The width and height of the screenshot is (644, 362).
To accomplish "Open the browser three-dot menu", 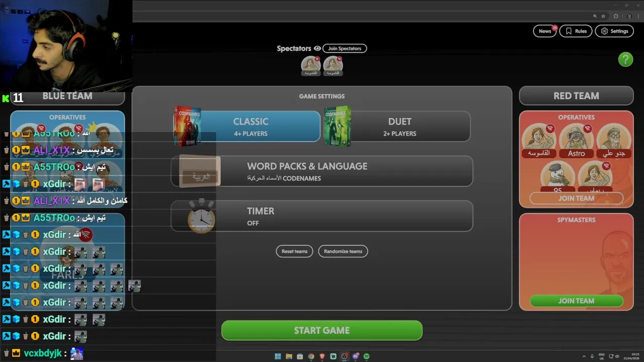I will (638, 16).
